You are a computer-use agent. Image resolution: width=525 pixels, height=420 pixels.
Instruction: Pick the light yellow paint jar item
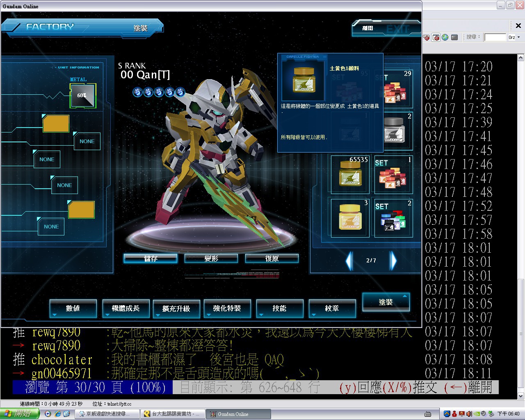[350, 218]
